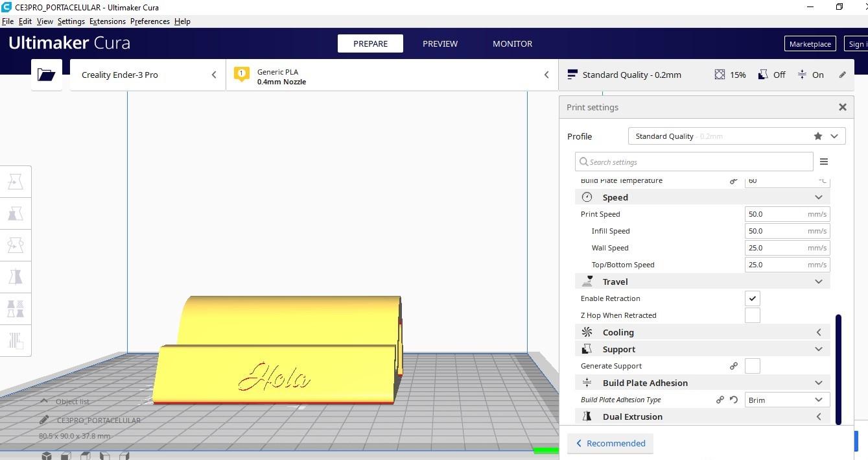Close the Print settings panel
The image size is (868, 460).
tap(842, 107)
